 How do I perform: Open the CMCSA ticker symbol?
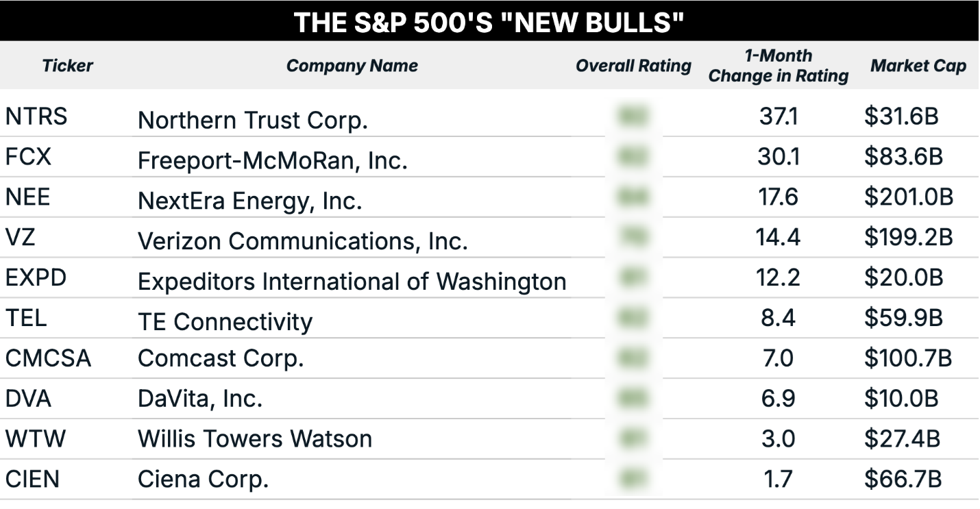[48, 358]
